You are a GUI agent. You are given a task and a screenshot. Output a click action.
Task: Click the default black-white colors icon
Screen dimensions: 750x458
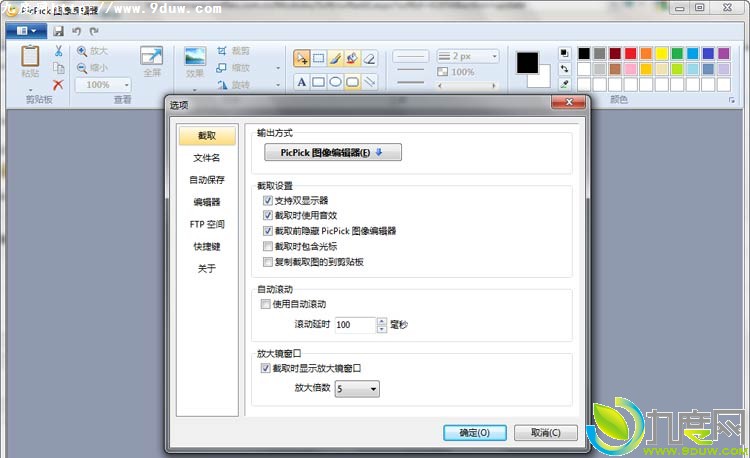click(564, 53)
